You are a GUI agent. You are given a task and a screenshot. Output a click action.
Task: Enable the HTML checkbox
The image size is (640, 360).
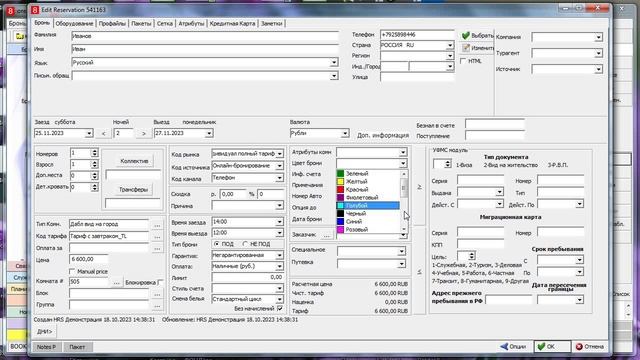[x=463, y=61]
